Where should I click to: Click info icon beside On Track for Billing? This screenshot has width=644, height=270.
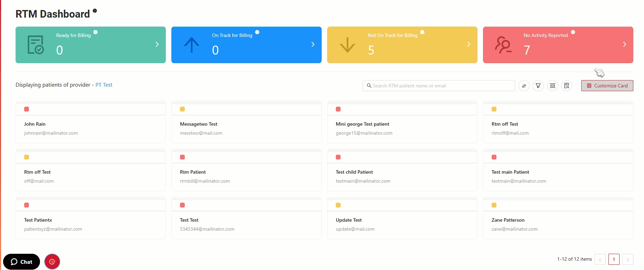click(257, 32)
